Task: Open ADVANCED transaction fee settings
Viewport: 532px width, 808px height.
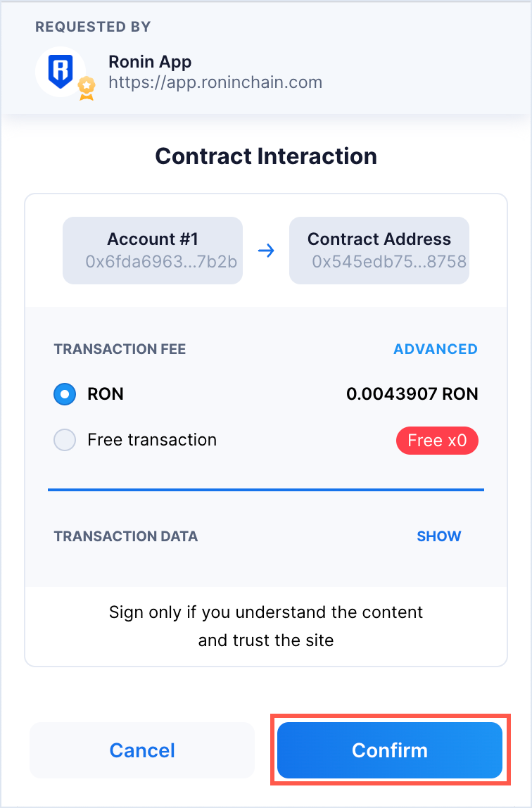Action: (x=435, y=349)
